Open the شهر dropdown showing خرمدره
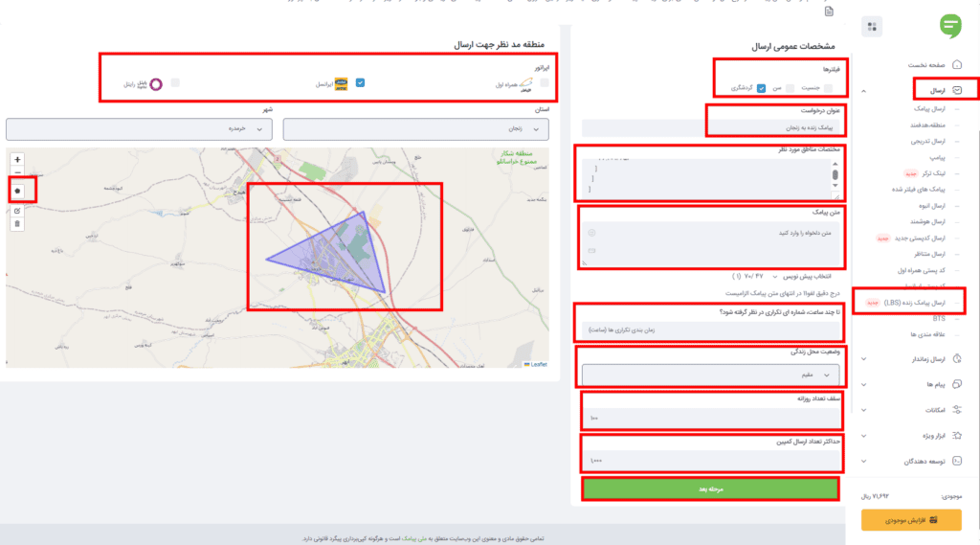Viewport: 980px width, 545px height. tap(139, 129)
